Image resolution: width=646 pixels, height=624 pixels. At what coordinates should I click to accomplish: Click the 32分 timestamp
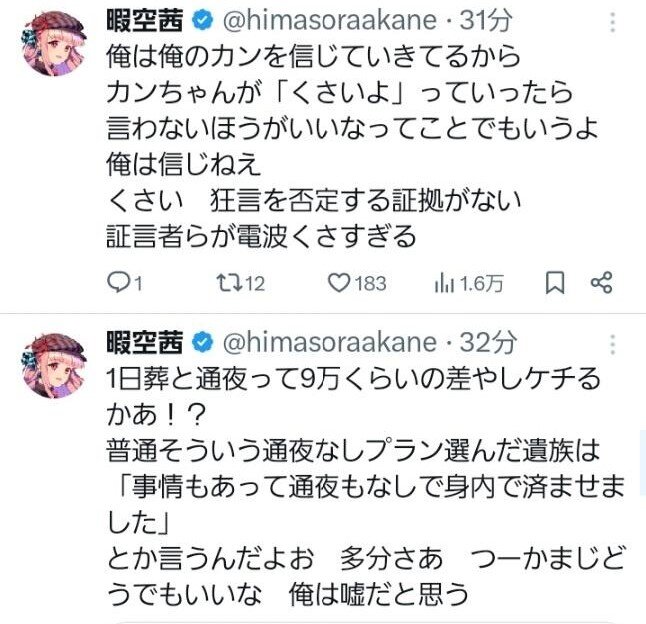pos(488,343)
